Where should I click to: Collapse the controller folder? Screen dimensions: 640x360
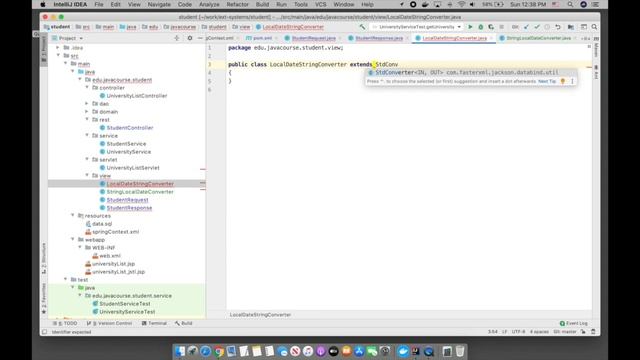click(87, 87)
